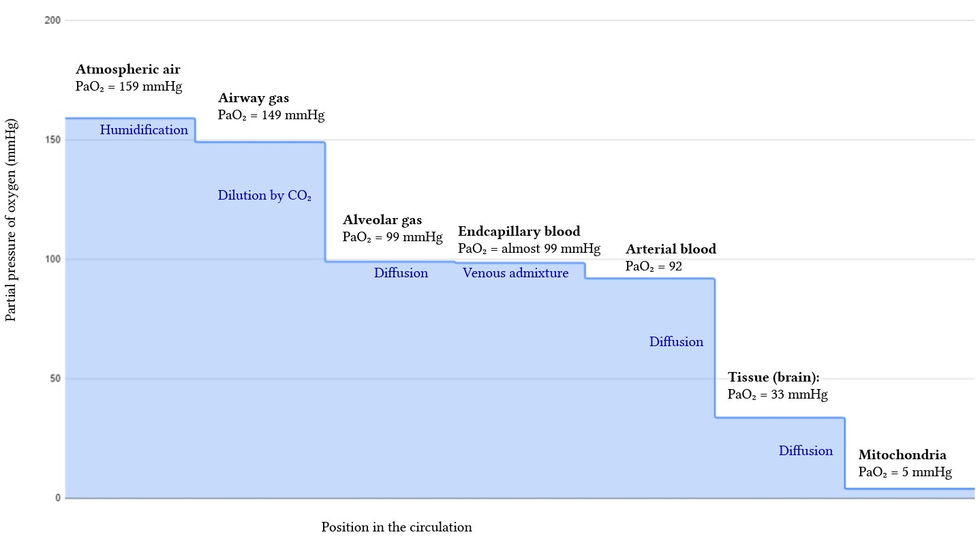
Task: Click the 150 y-axis tick label
Action: (53, 140)
